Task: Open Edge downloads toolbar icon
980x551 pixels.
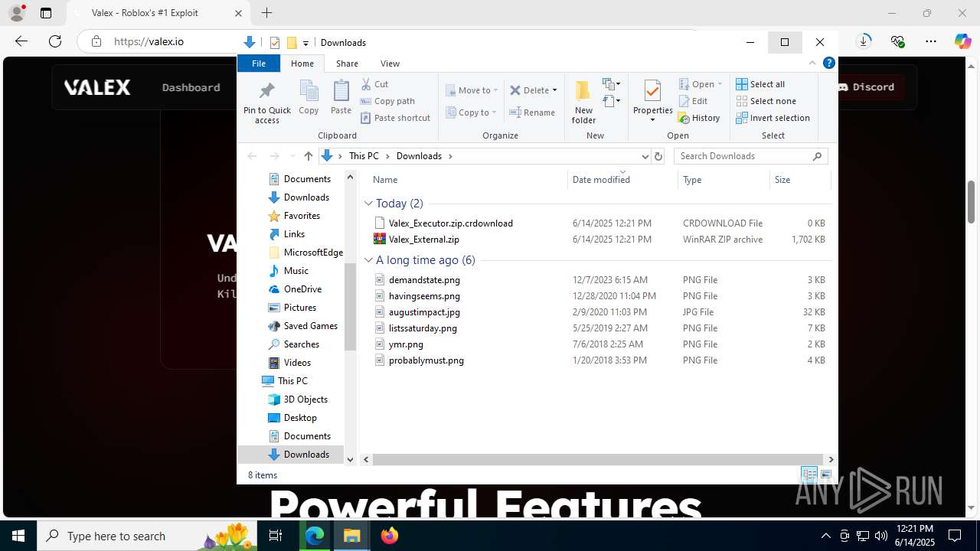Action: click(864, 41)
